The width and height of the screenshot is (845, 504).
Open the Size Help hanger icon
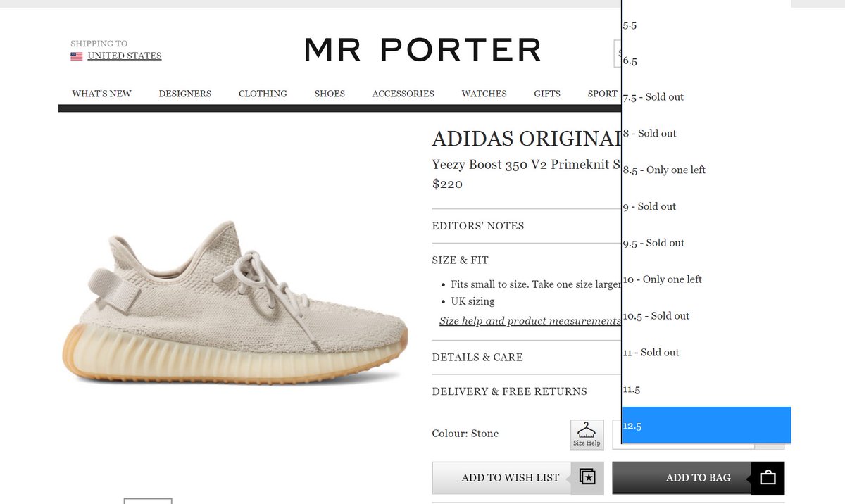pyautogui.click(x=587, y=434)
